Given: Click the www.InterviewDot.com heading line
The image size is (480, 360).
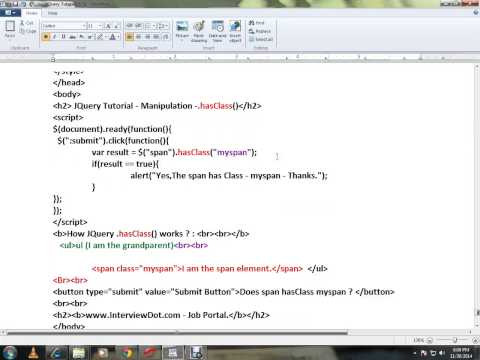Looking at the screenshot, I should (161, 315).
